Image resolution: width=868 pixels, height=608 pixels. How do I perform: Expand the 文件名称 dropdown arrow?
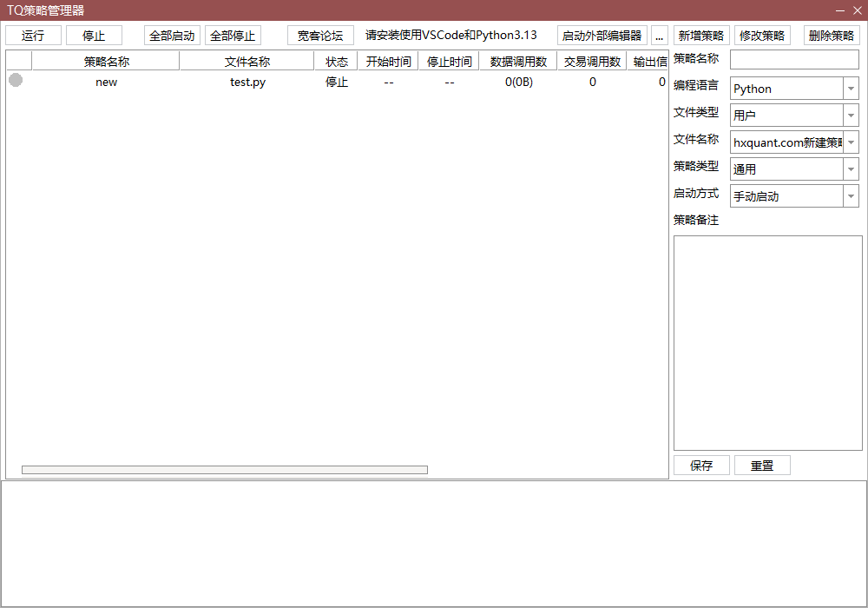click(851, 142)
